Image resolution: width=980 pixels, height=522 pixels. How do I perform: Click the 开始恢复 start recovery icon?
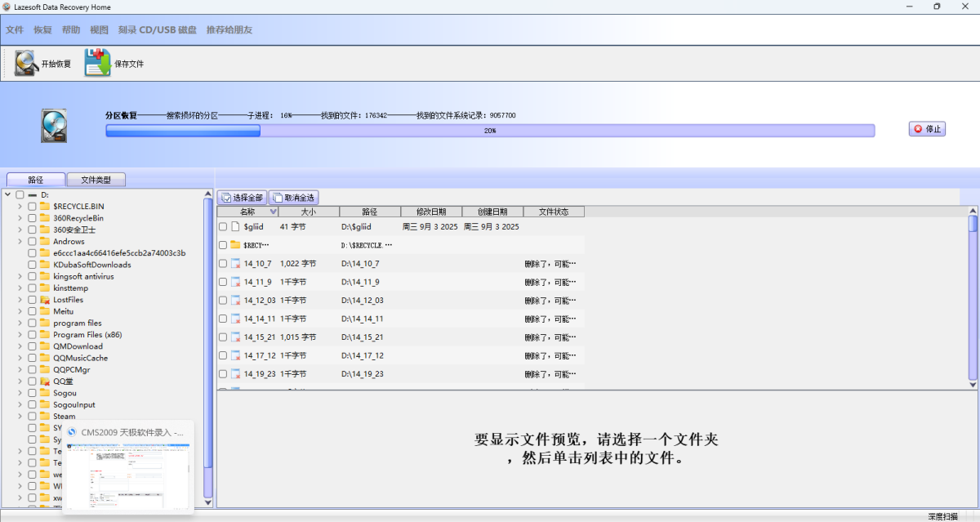click(x=26, y=63)
